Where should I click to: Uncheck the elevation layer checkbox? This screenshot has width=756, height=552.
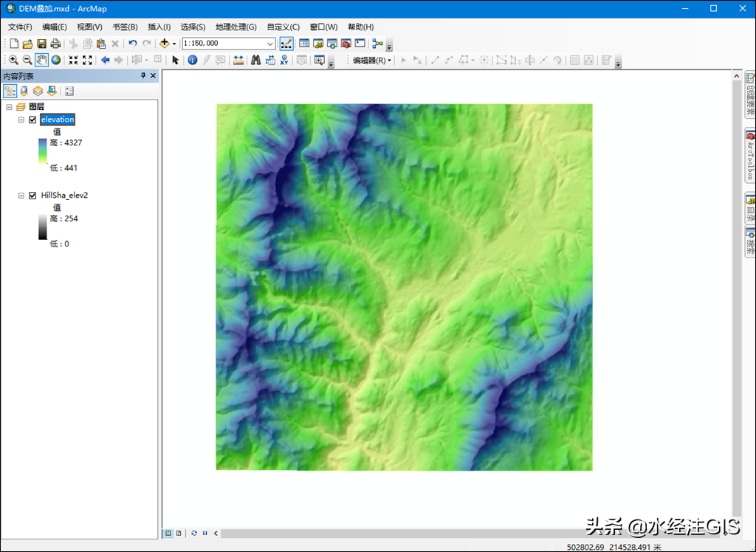[32, 120]
